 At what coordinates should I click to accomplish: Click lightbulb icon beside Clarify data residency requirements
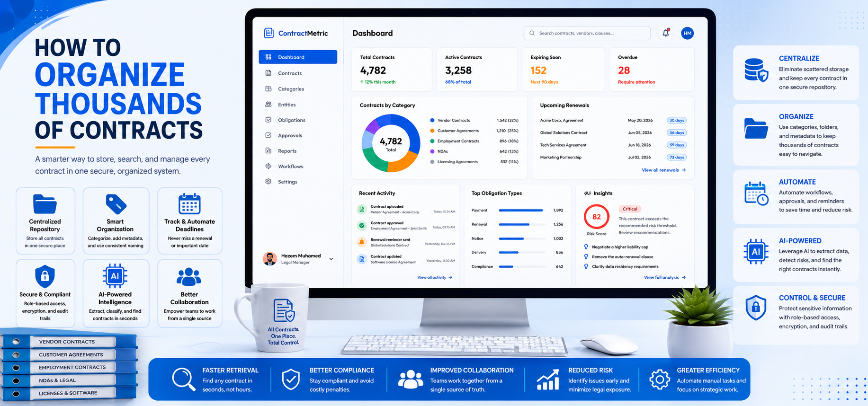[586, 267]
